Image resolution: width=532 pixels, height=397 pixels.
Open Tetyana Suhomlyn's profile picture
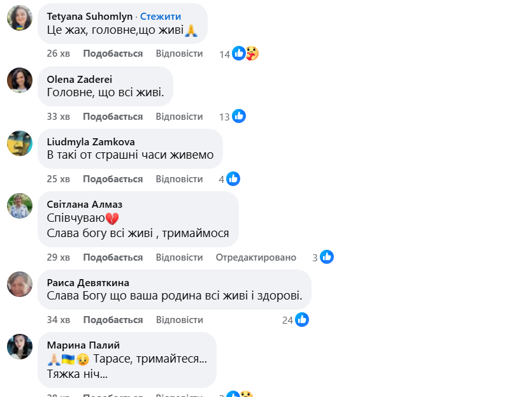20,18
